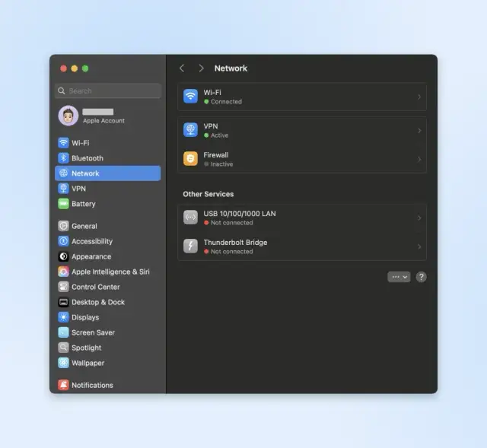Open the Battery settings icon
The width and height of the screenshot is (487, 448).
point(63,204)
